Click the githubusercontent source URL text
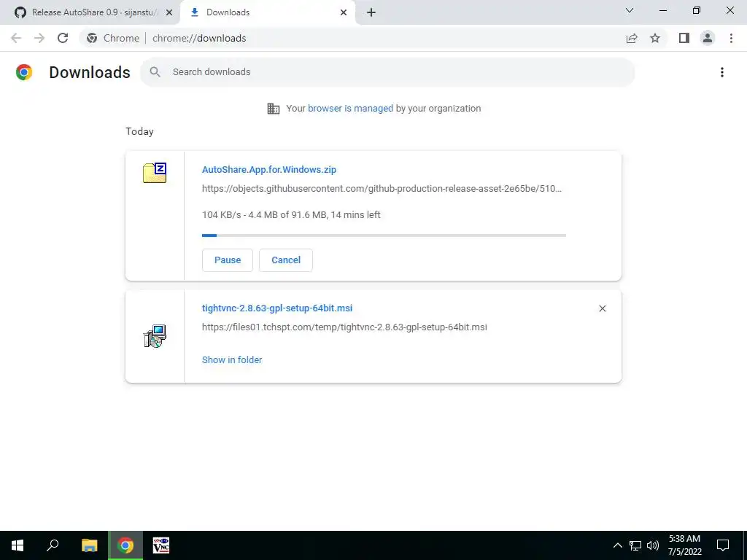747x560 pixels. (x=382, y=189)
